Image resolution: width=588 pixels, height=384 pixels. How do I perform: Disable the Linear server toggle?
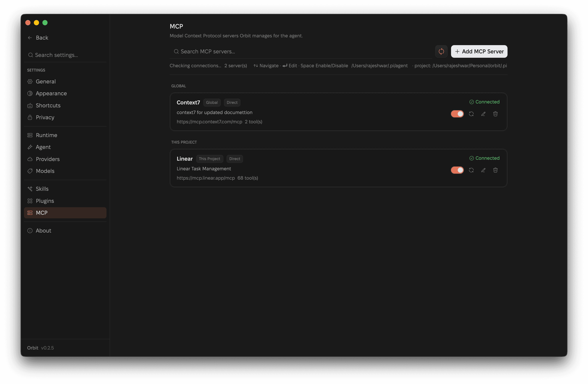coord(457,170)
